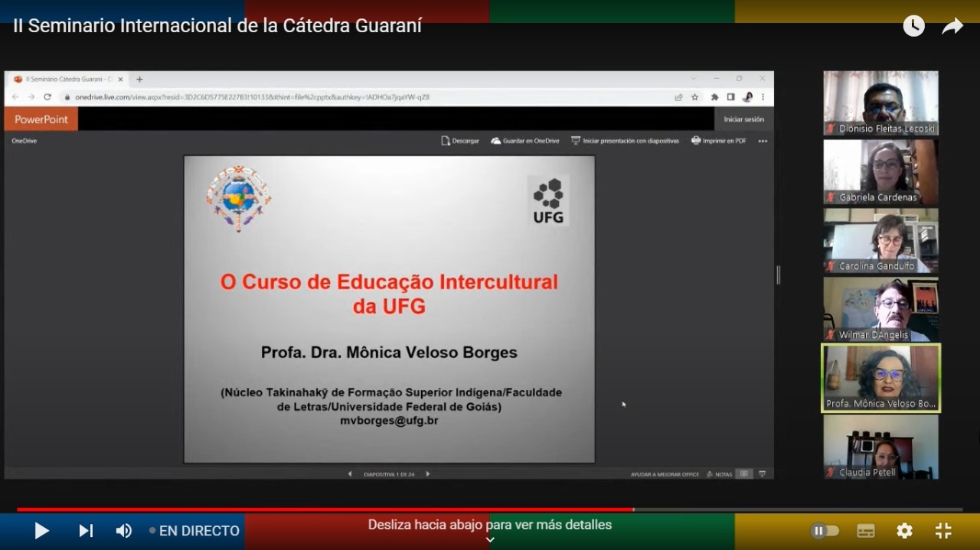Screen dimensions: 980x550
Task: Click the Descargar download button
Action: coord(460,141)
